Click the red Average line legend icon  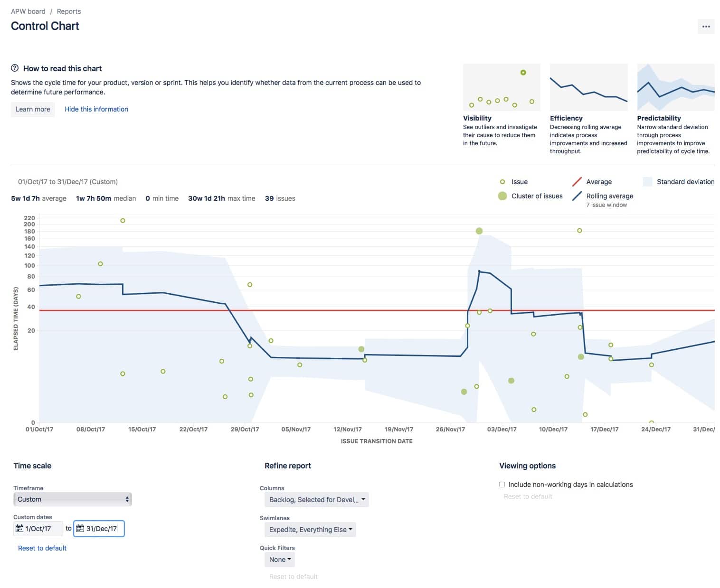[x=577, y=182]
